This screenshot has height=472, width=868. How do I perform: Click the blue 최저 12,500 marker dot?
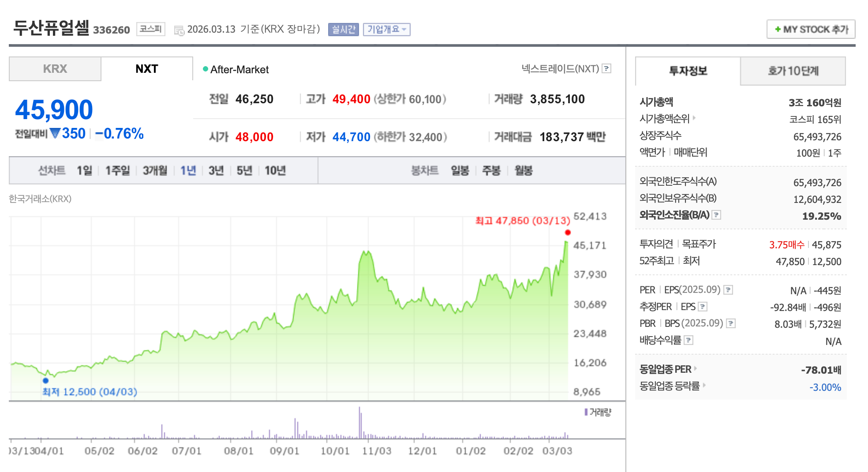click(45, 380)
